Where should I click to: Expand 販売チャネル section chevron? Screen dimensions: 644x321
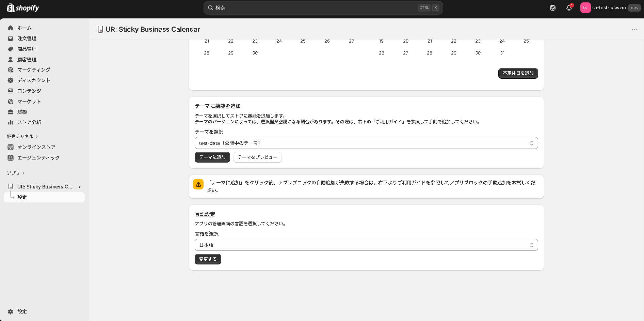[x=37, y=137]
